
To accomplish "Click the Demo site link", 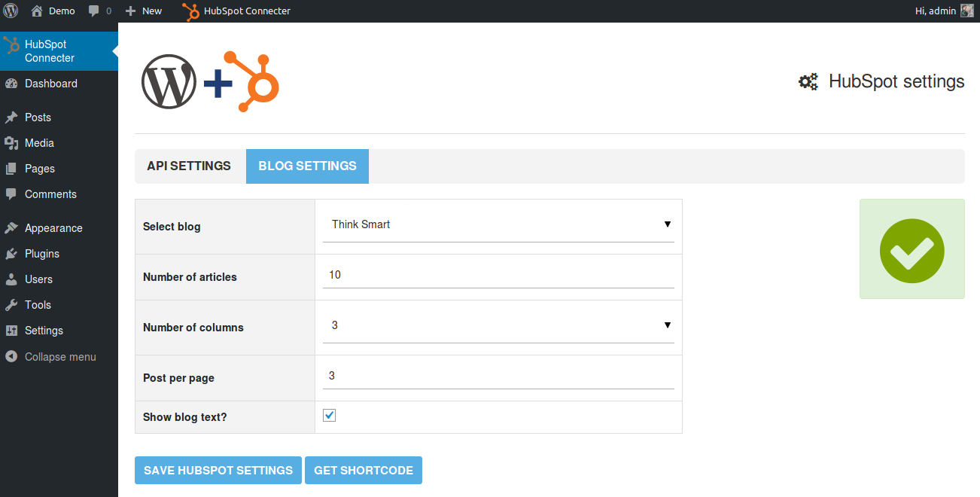I will 62,11.
